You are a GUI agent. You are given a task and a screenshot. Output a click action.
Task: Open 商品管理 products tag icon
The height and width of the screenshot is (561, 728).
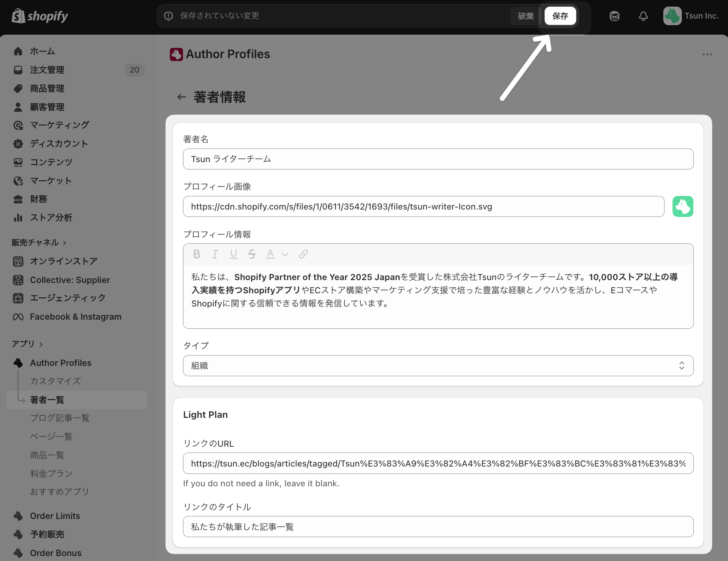pos(18,88)
